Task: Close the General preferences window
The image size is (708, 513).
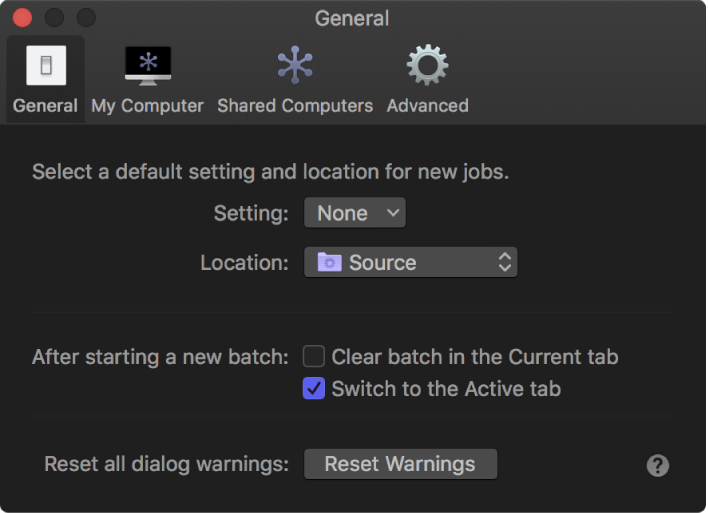Action: pos(22,18)
